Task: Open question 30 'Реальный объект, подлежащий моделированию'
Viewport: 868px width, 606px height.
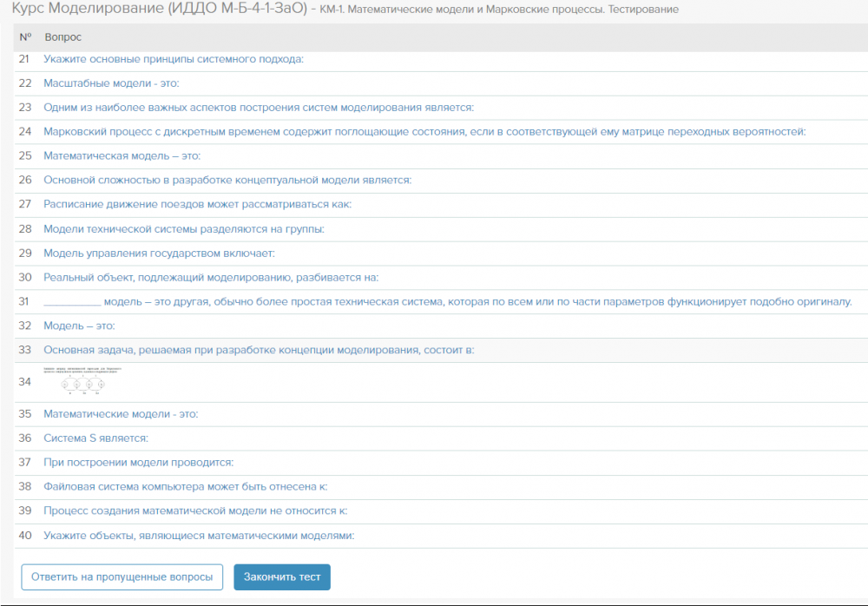Action: tap(211, 278)
